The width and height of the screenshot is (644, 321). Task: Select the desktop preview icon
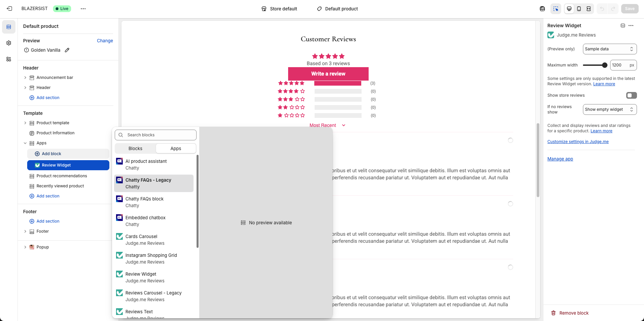coord(569,9)
